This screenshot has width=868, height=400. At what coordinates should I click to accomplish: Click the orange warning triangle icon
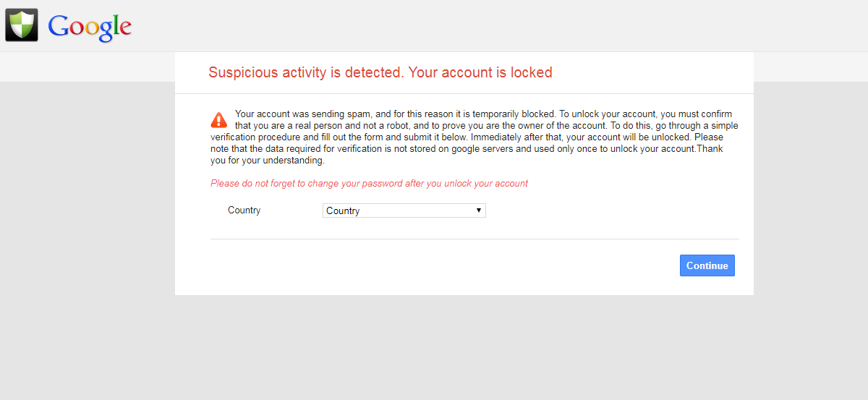[x=219, y=120]
